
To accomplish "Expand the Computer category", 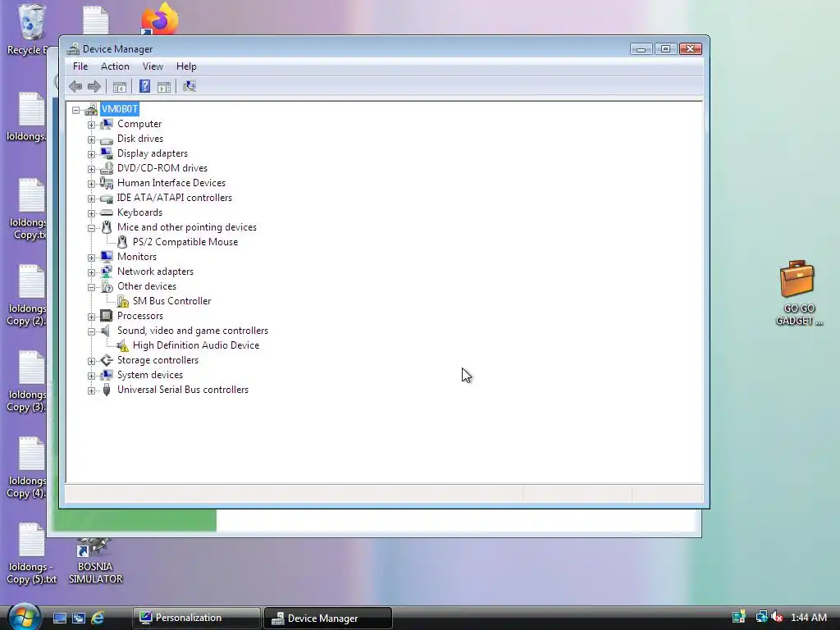I will (x=91, y=125).
